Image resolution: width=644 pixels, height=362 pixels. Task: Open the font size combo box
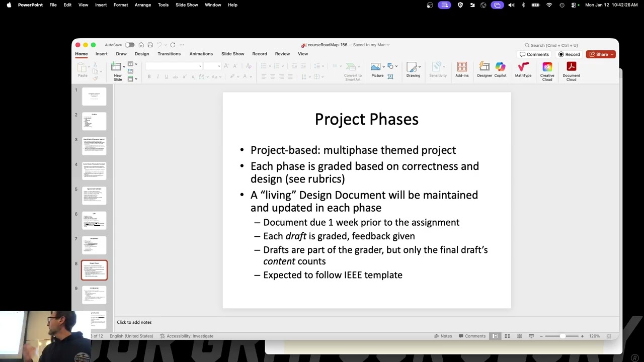212,66
